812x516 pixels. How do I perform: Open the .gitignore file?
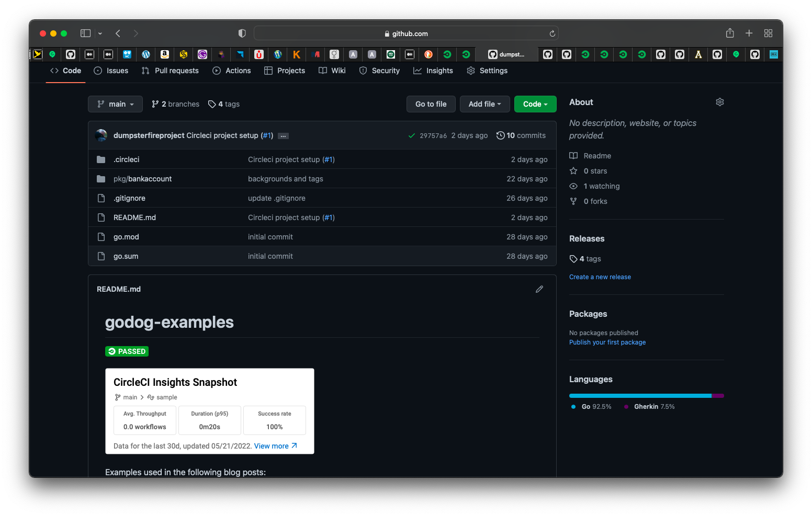(129, 198)
